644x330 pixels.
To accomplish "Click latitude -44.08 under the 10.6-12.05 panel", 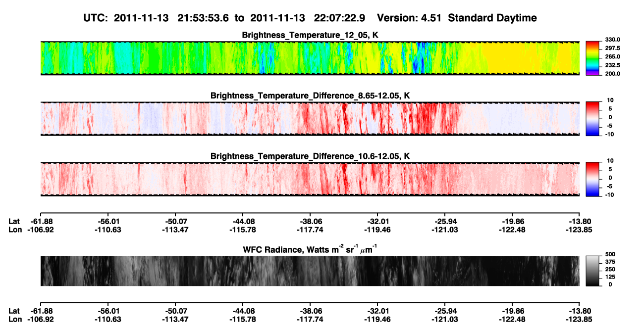I will pos(242,221).
